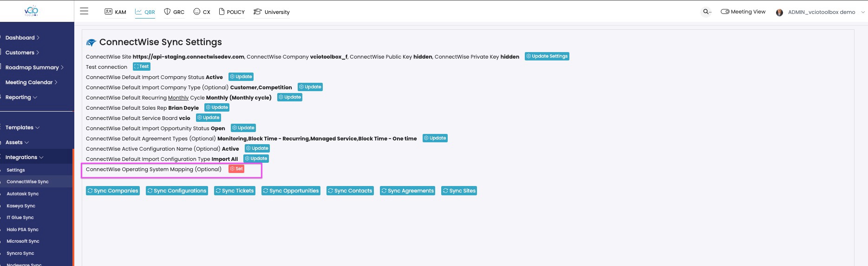
Task: Click Sync Configurations button
Action: [x=177, y=191]
